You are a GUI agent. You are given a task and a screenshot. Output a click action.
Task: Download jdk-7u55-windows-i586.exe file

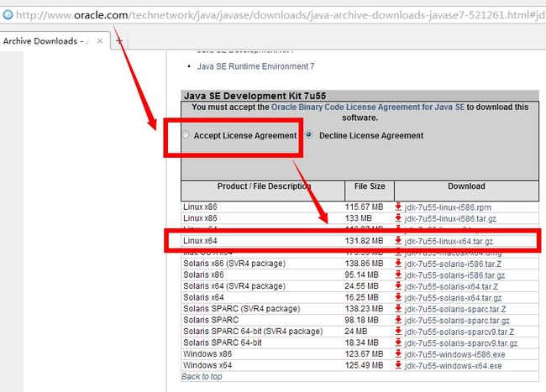click(454, 355)
